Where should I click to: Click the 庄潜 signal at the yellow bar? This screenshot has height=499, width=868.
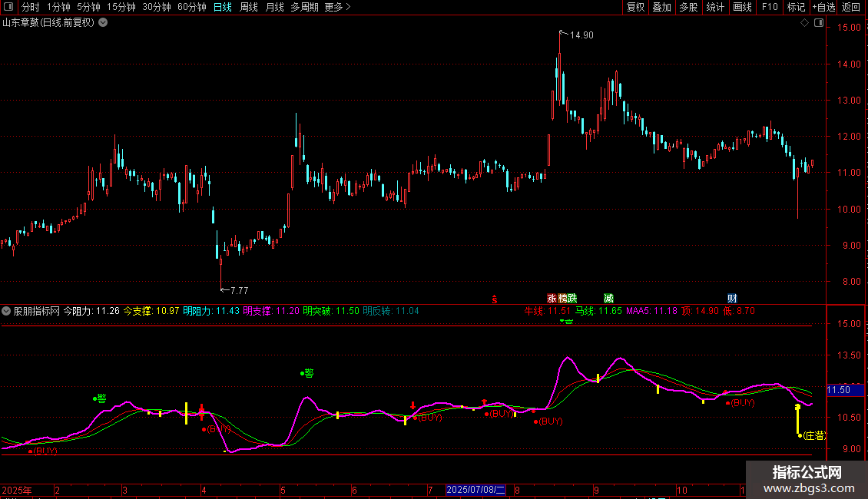point(813,436)
